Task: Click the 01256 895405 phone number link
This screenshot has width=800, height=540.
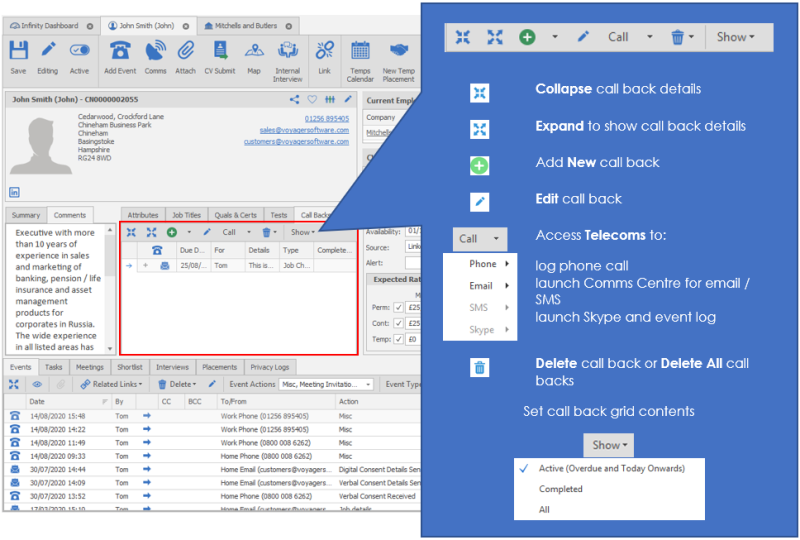Action: click(x=326, y=118)
